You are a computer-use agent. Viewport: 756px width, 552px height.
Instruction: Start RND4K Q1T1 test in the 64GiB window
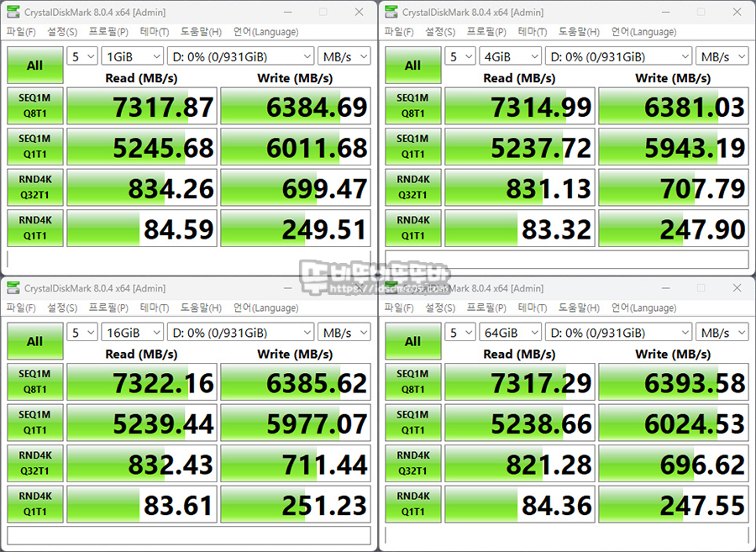pyautogui.click(x=413, y=504)
